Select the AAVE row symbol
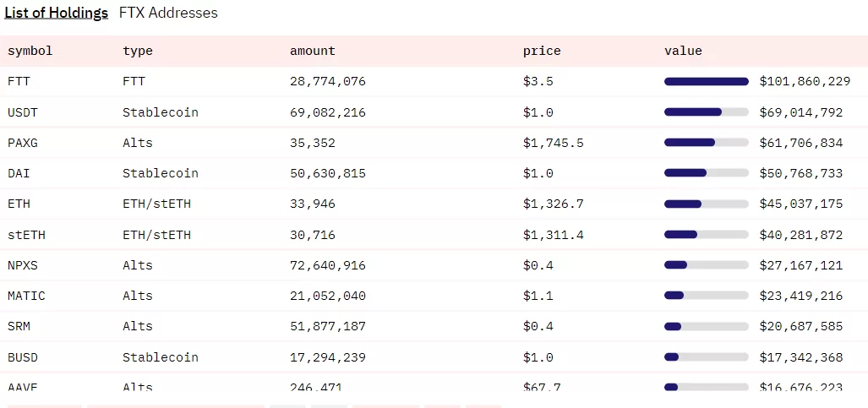The image size is (868, 408). pos(22,386)
